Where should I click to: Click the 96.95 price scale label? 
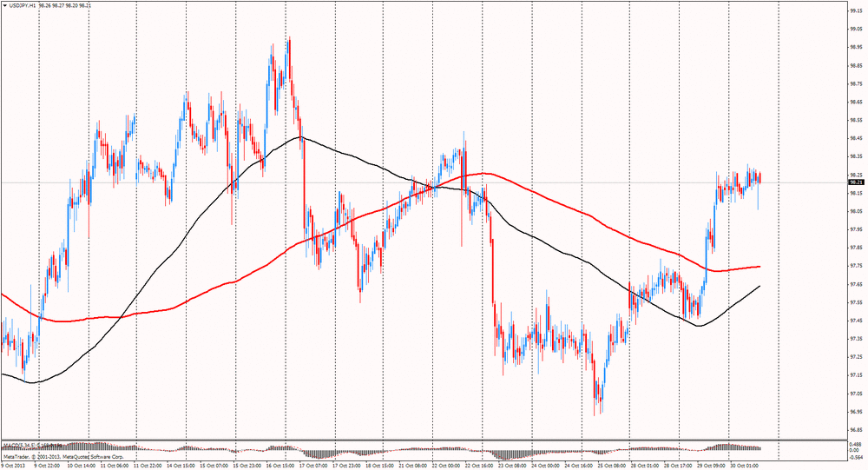(855, 412)
